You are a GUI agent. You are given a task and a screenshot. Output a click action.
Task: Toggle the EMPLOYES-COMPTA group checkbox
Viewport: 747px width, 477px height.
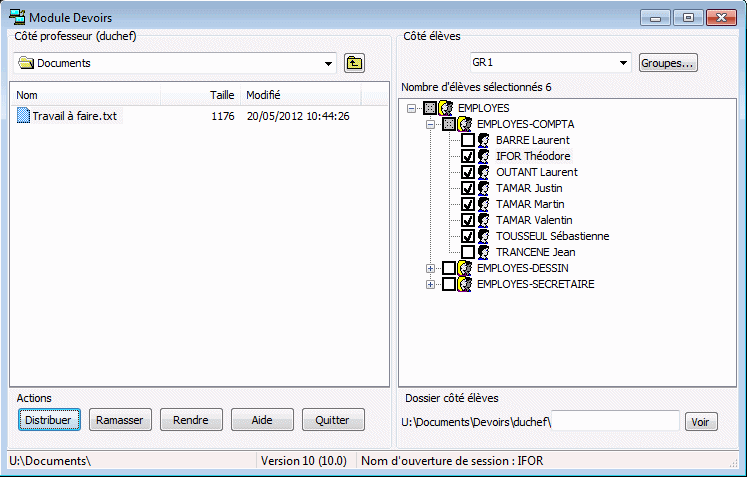[449, 124]
